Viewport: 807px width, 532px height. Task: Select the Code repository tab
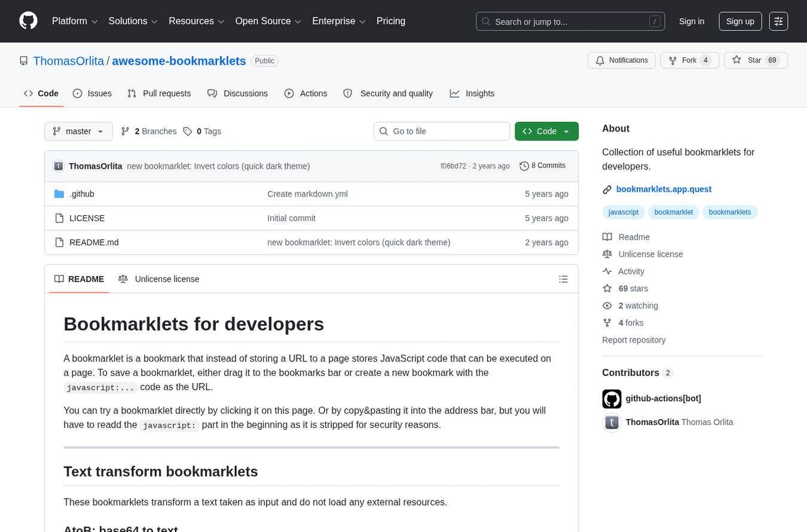pos(41,93)
